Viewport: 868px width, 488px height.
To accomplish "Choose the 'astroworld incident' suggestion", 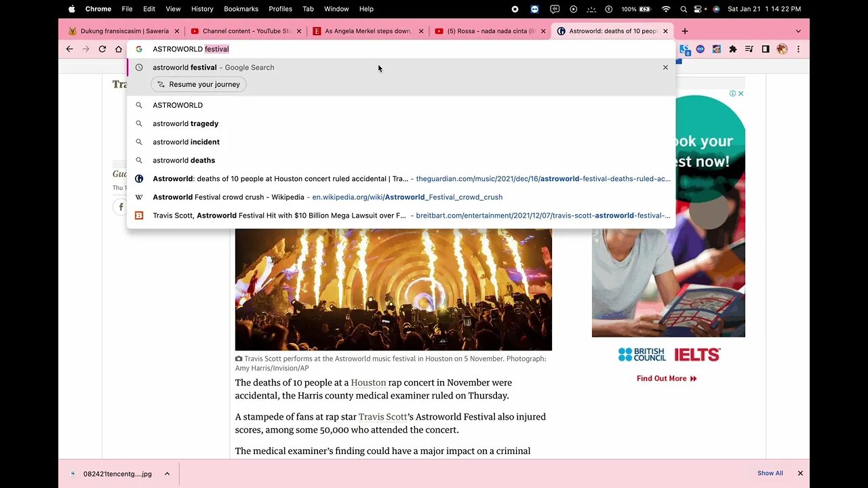I will pyautogui.click(x=401, y=142).
